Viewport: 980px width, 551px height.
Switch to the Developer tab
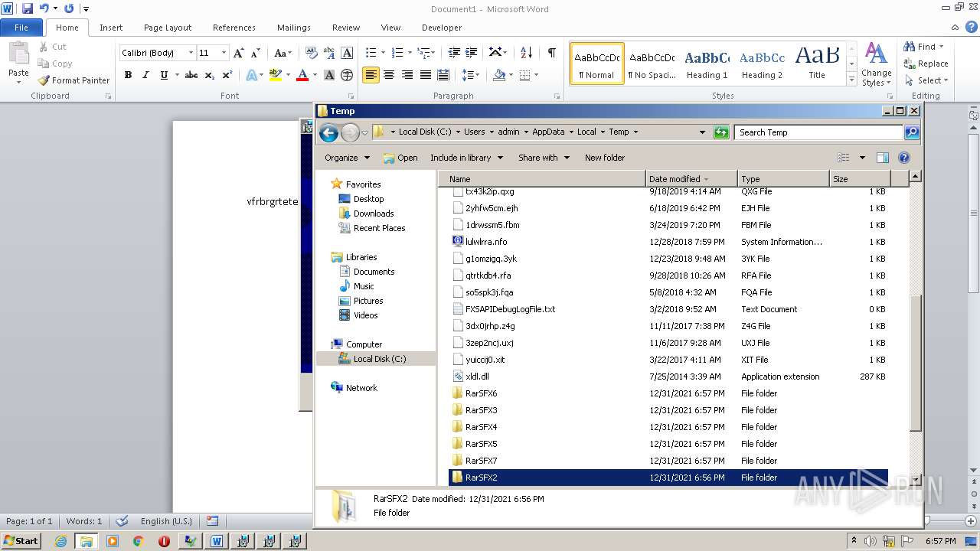(442, 28)
